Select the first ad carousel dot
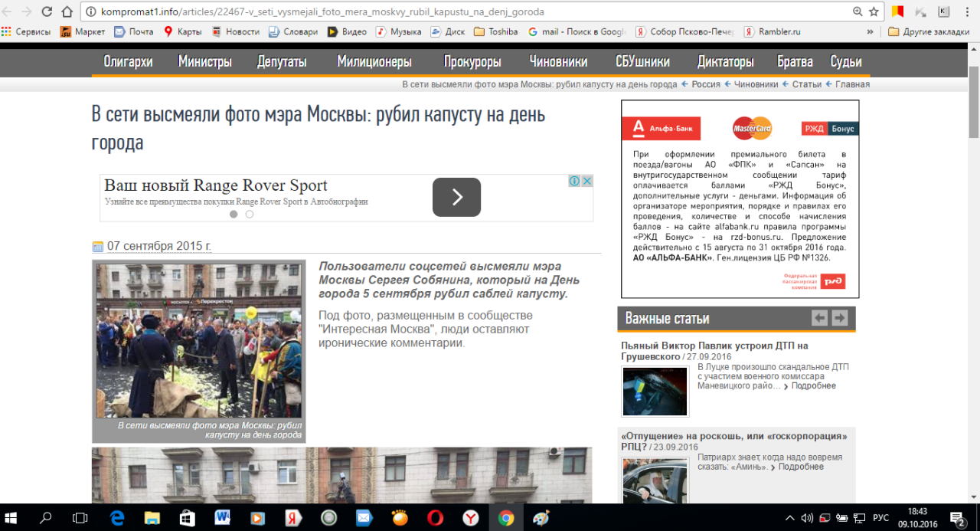The height and width of the screenshot is (531, 980). click(x=234, y=215)
